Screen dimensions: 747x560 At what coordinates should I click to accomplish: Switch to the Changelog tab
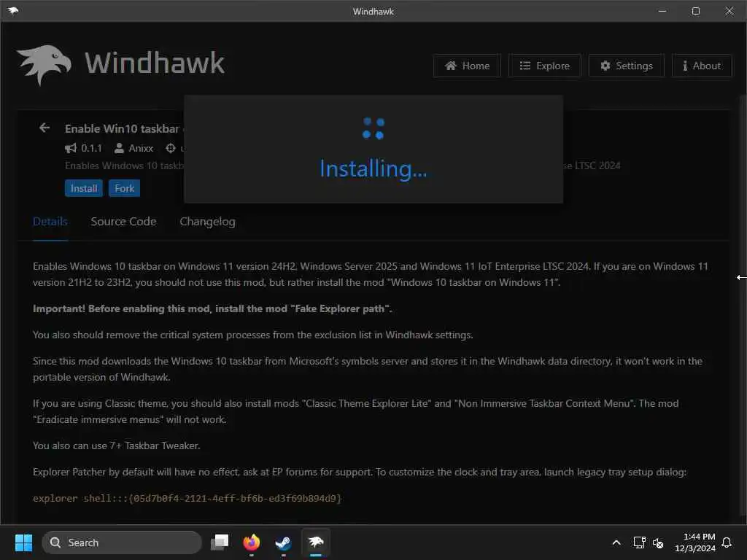[207, 222]
